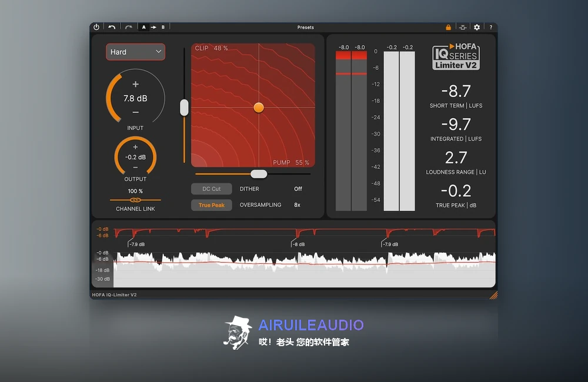Viewport: 588px width, 382px height.
Task: Click the 7.8 dB input value
Action: pyautogui.click(x=135, y=98)
